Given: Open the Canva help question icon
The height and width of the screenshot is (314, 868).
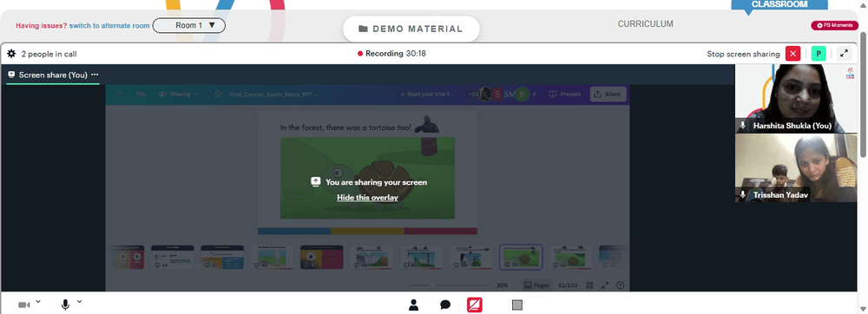Looking at the screenshot, I should click(x=620, y=285).
